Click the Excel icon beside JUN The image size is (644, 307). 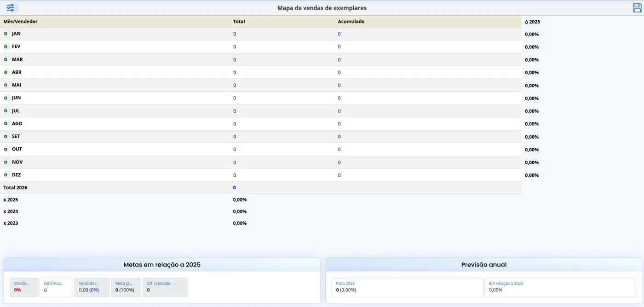pos(6,98)
